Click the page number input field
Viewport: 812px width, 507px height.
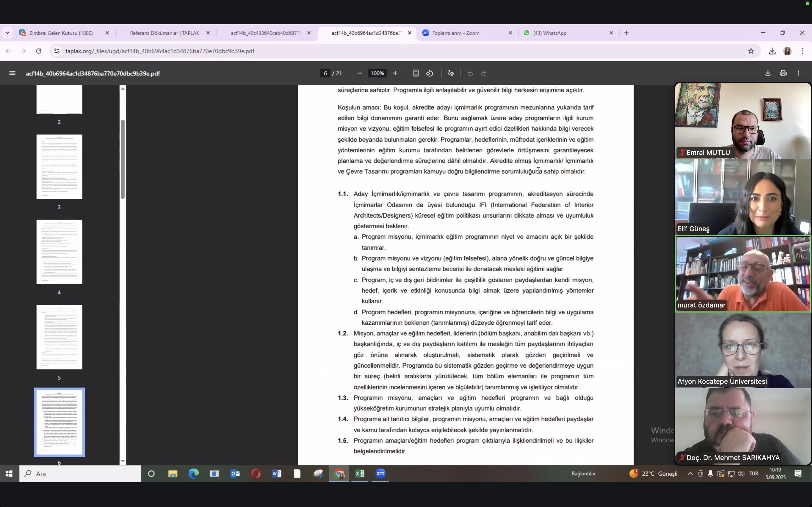tap(325, 73)
